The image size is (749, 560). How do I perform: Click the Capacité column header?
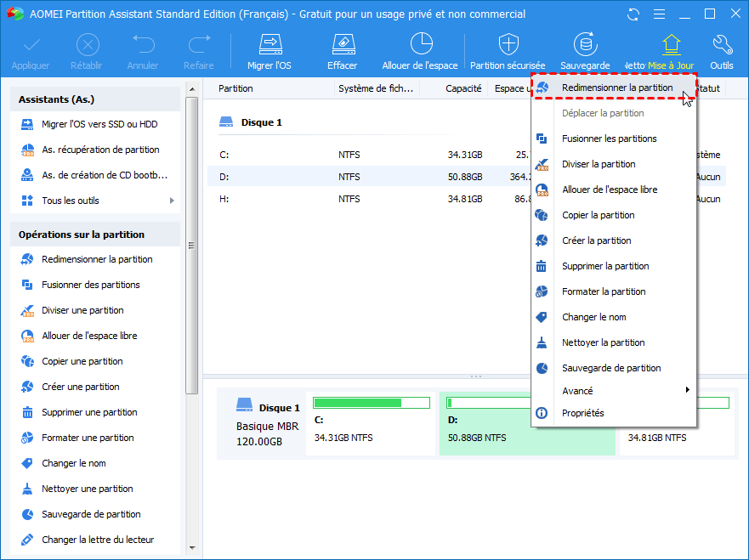tap(463, 88)
